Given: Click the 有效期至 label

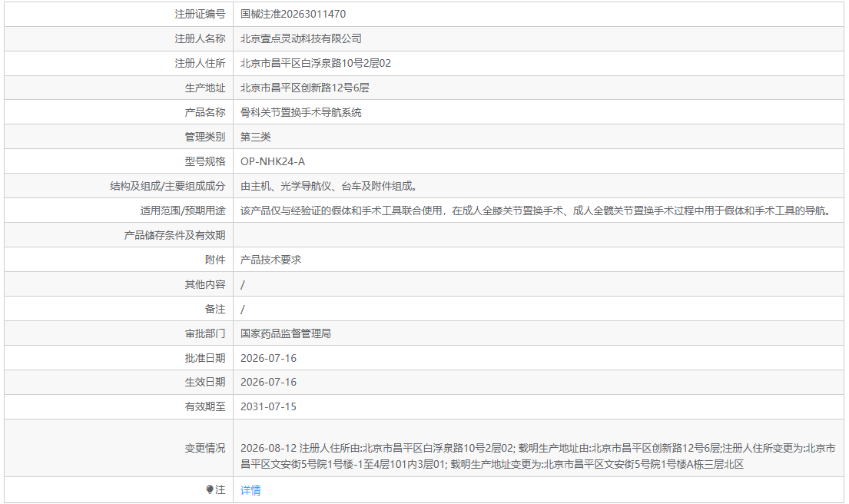Looking at the screenshot, I should tap(204, 406).
